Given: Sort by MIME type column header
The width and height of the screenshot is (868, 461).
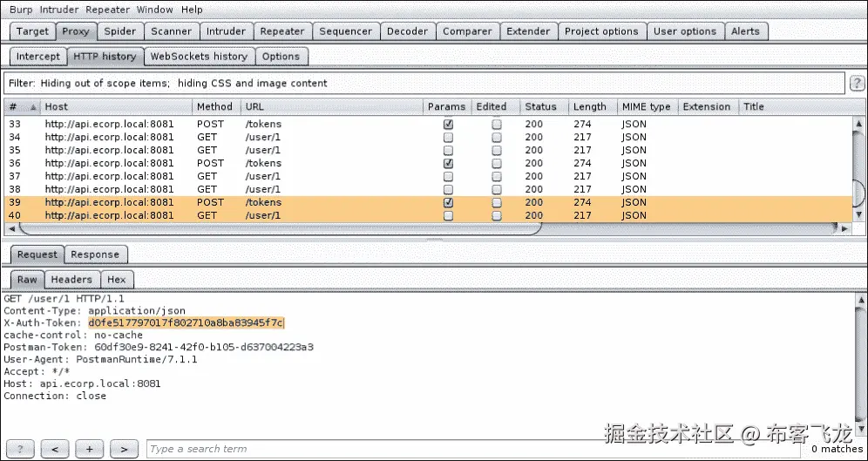Looking at the screenshot, I should [x=648, y=107].
